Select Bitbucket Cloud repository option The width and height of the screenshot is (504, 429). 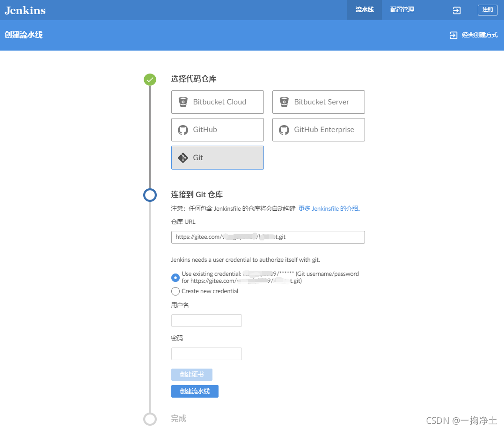pos(217,102)
